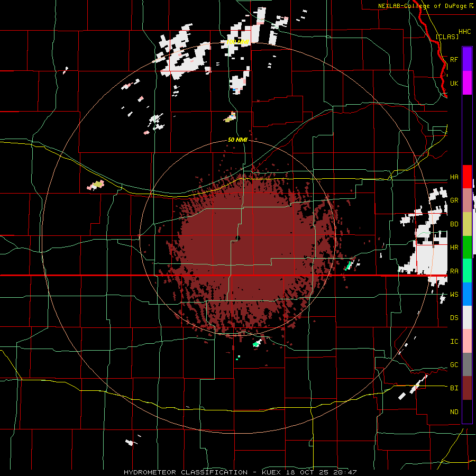Click the GR legend color swatch
The height and width of the screenshot is (476, 476).
point(467,200)
